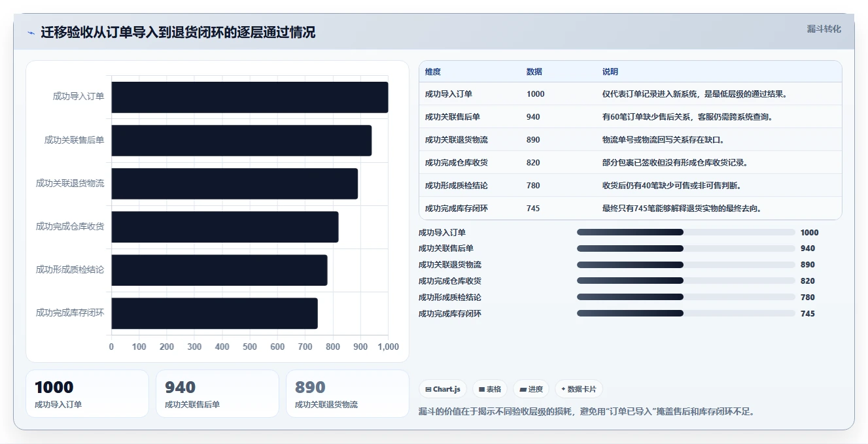The width and height of the screenshot is (868, 444).
Task: Select the 表格 tag chip
Action: tap(490, 389)
